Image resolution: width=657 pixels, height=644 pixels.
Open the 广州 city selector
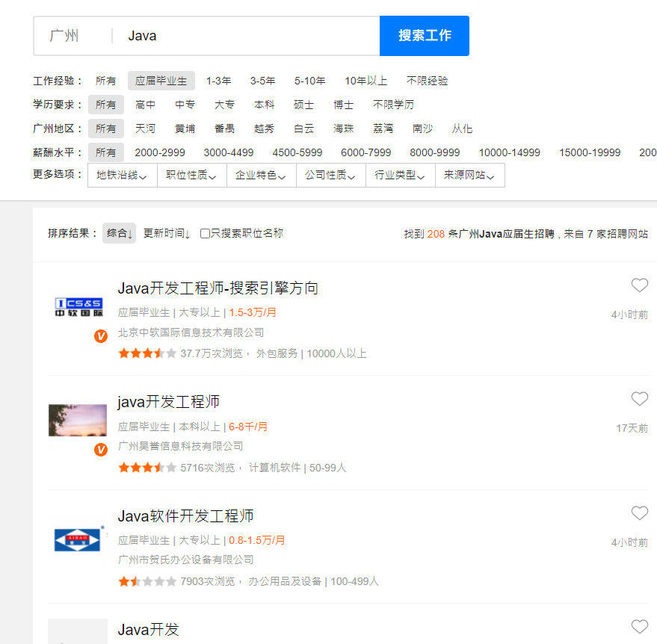[64, 36]
